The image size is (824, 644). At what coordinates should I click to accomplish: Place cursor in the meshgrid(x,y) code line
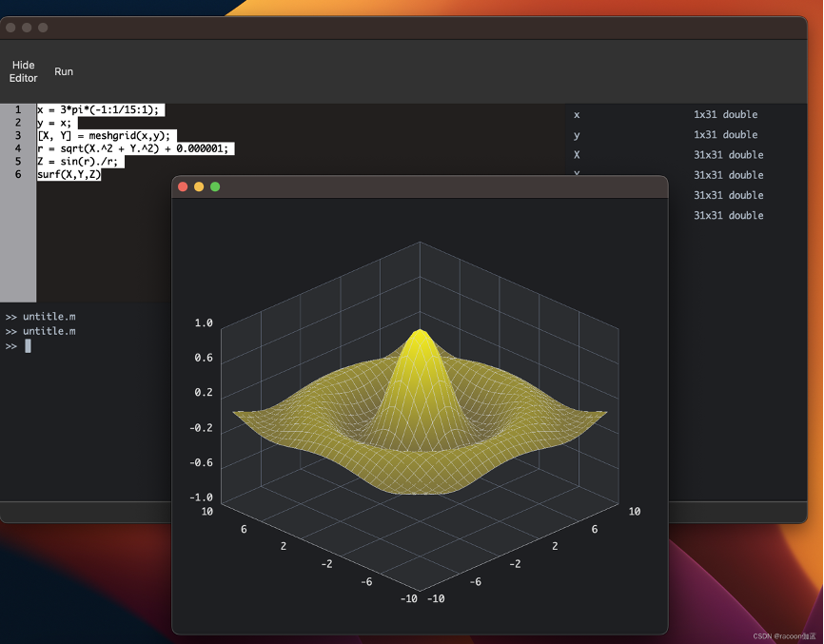(103, 136)
